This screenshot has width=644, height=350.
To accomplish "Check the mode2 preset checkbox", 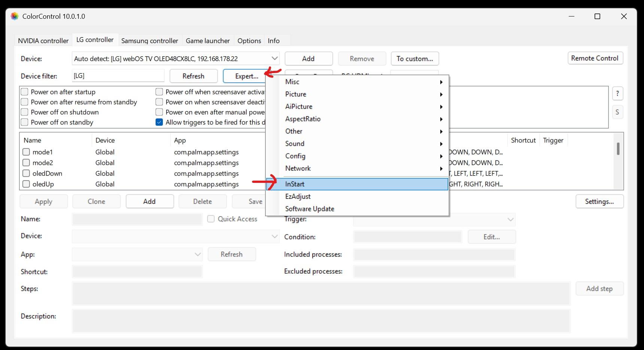I will pos(26,163).
